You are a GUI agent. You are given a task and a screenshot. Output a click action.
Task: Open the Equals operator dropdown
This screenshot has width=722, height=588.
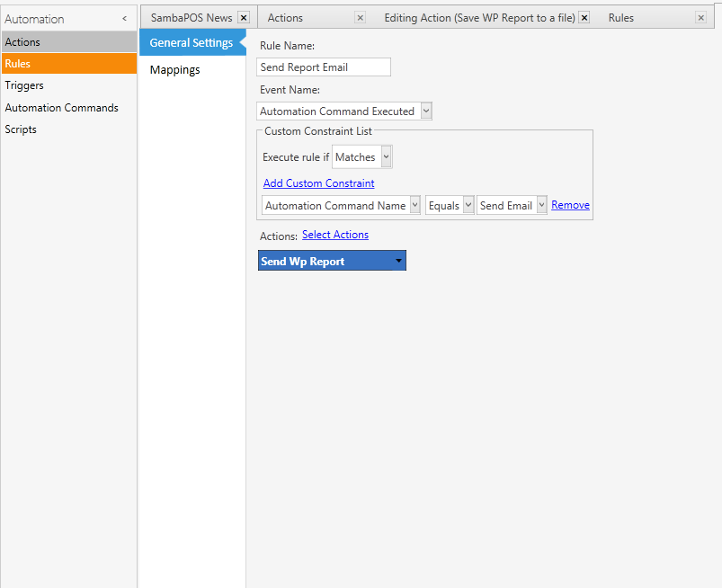click(468, 206)
